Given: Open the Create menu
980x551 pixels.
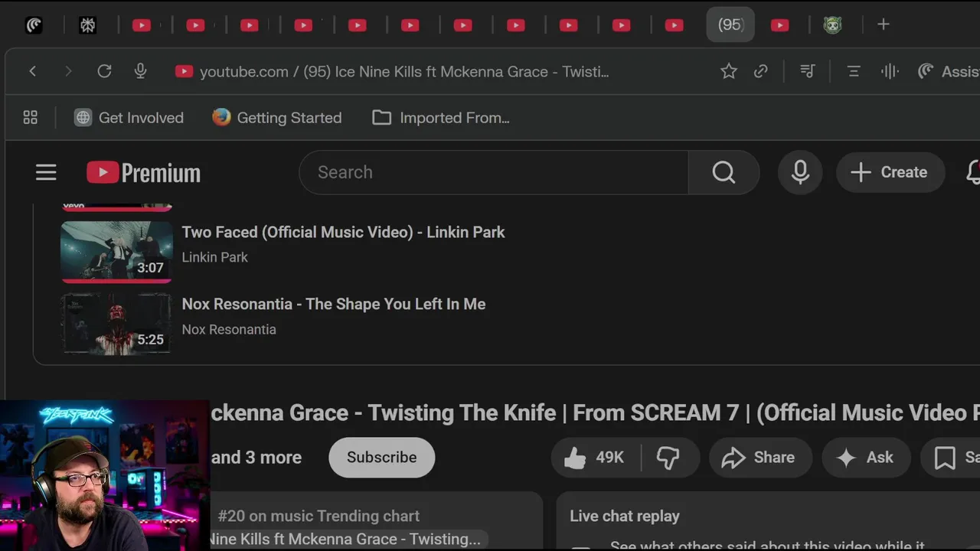Looking at the screenshot, I should (x=889, y=172).
